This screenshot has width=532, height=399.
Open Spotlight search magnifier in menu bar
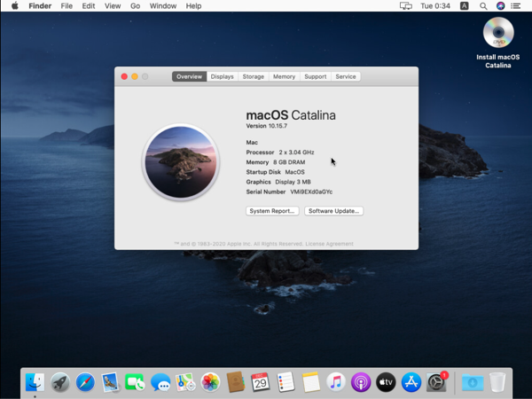(483, 6)
